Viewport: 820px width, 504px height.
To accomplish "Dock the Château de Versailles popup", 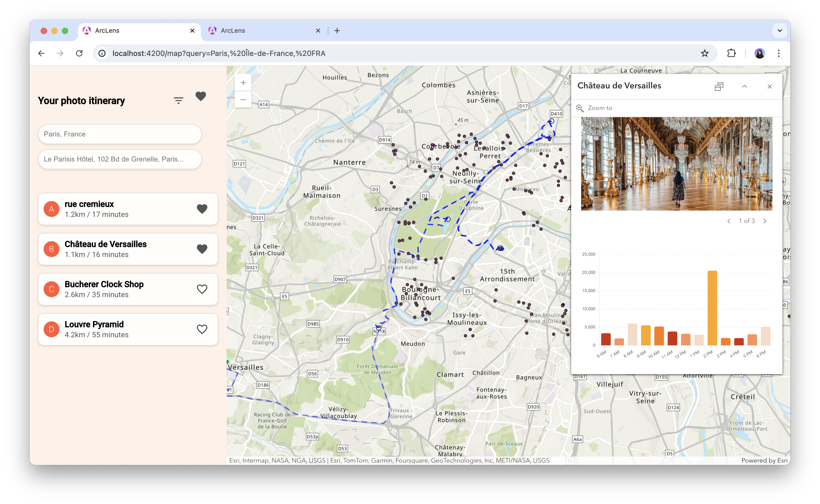I will [719, 86].
